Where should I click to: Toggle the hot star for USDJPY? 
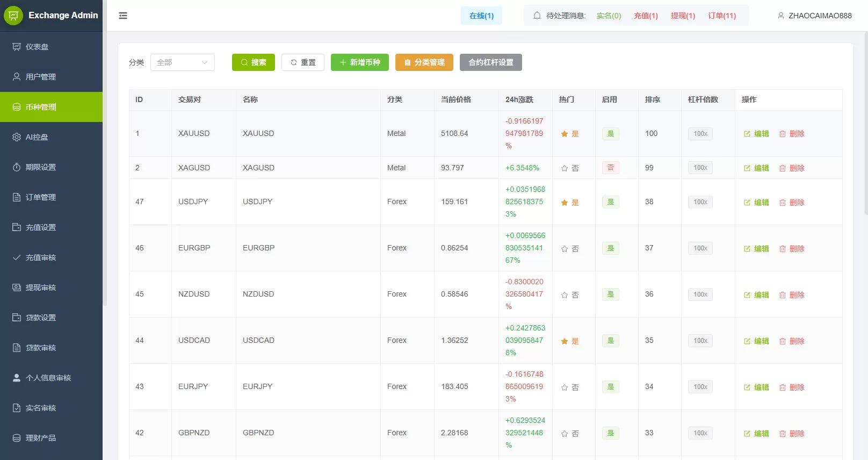pyautogui.click(x=565, y=203)
